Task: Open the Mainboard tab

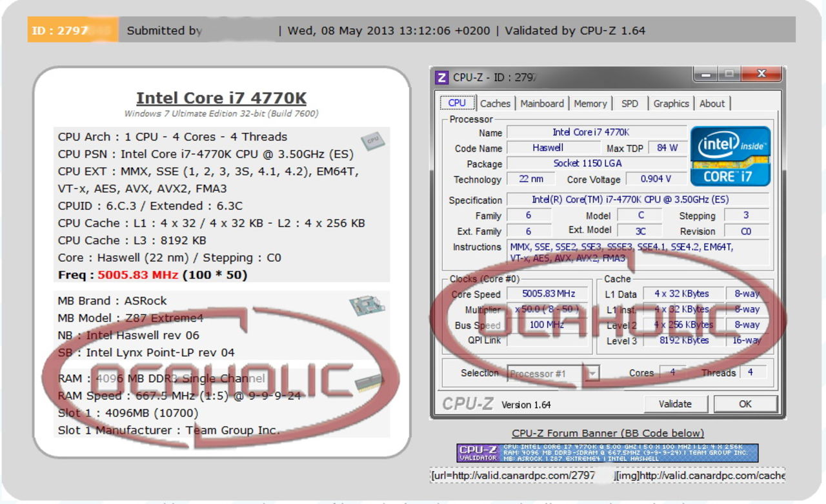Action: 542,103
